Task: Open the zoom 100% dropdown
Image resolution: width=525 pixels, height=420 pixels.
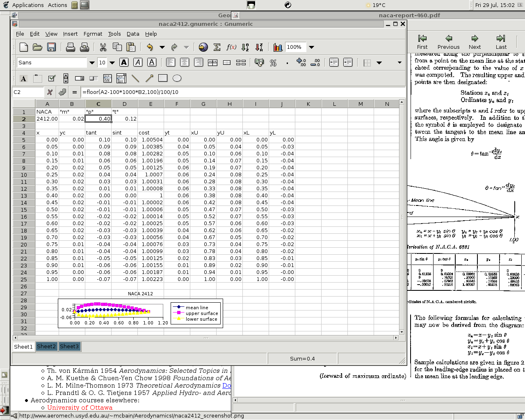Action: (x=311, y=47)
